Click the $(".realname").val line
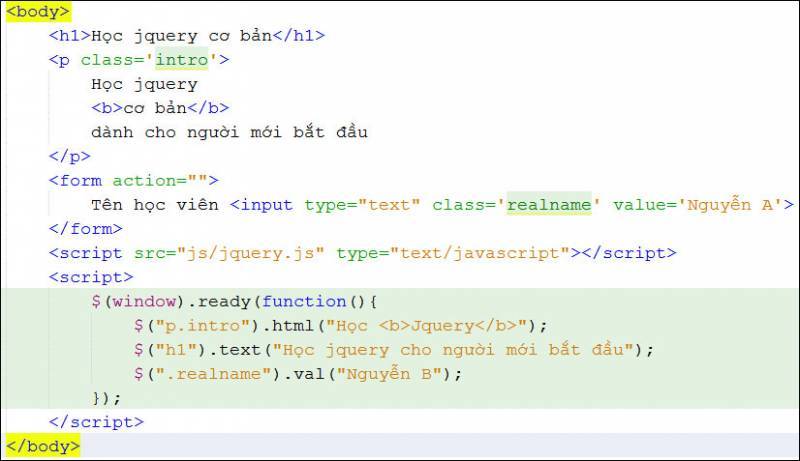The height and width of the screenshot is (461, 800). click(297, 374)
